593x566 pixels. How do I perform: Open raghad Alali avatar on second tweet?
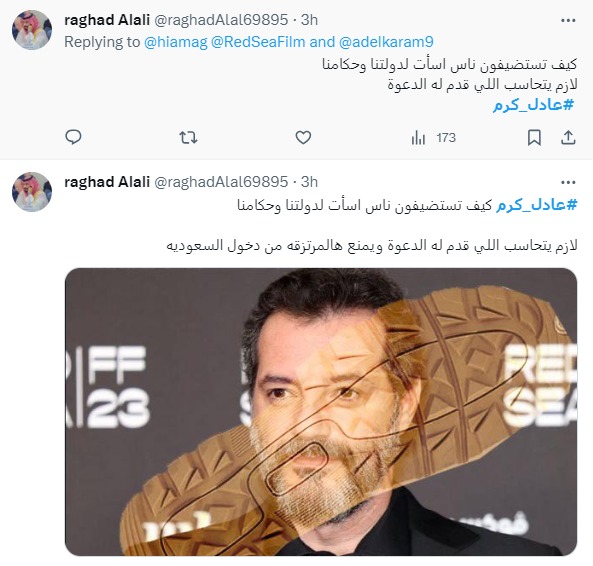pos(32,192)
